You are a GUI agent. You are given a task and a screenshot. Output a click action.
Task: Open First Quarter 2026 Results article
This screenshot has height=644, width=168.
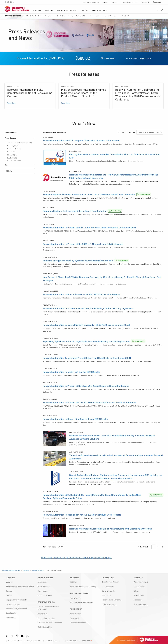coord(71,372)
